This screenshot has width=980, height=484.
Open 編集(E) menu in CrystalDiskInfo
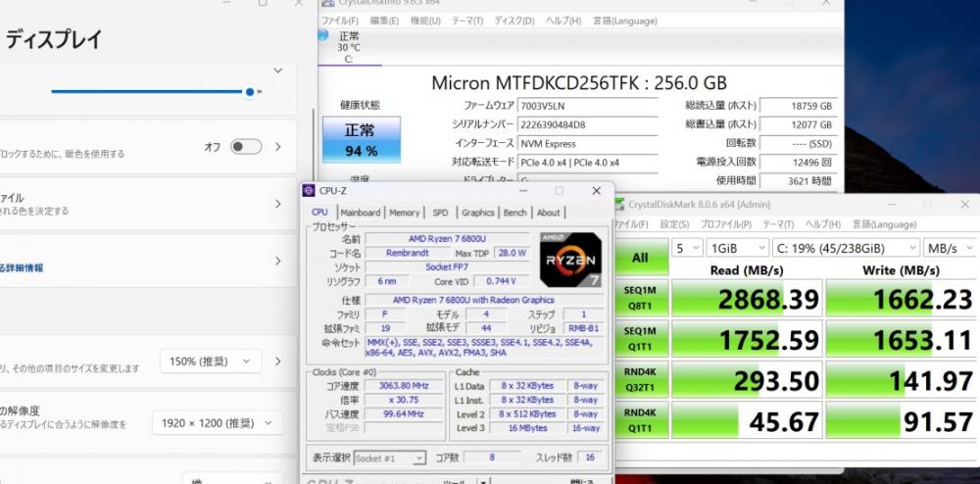point(384,21)
